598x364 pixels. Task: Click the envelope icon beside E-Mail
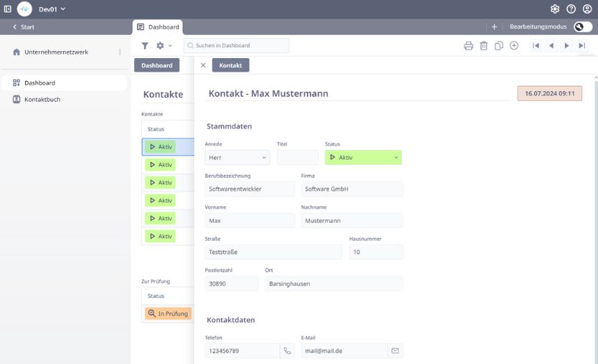coord(394,351)
